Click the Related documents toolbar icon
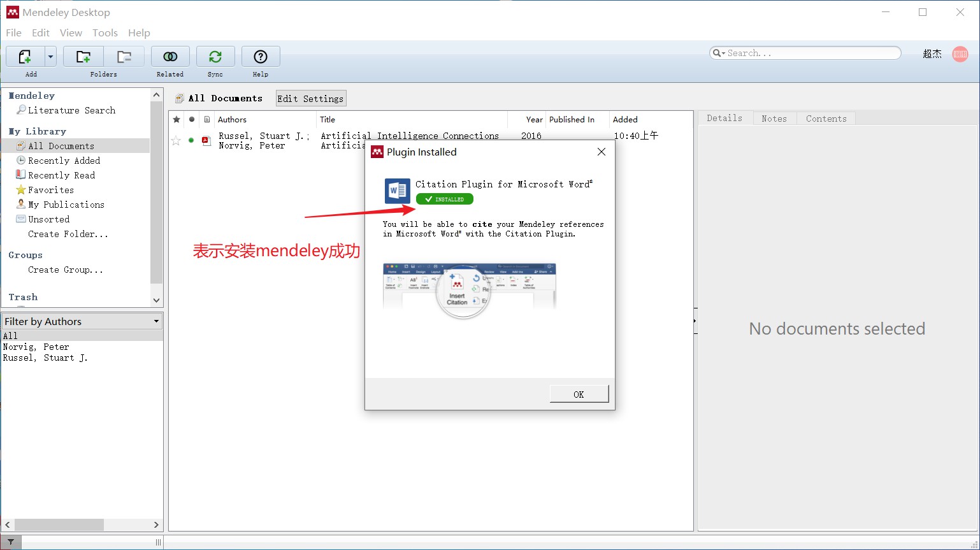 pyautogui.click(x=170, y=57)
